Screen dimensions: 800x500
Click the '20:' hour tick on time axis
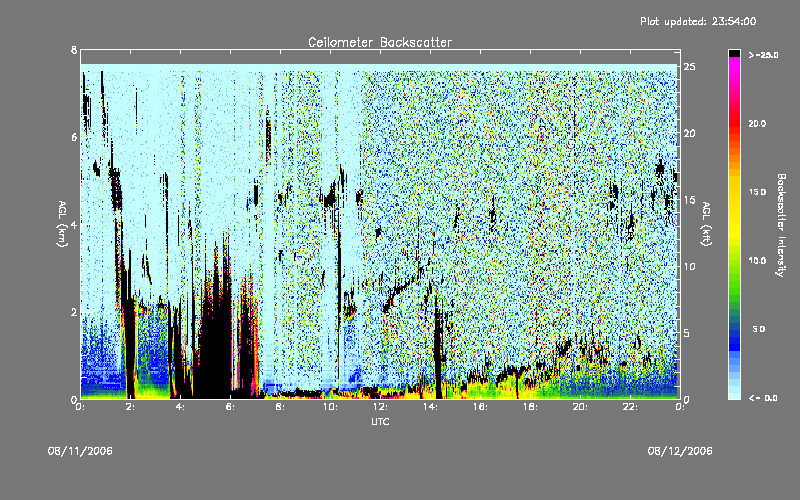tap(580, 407)
